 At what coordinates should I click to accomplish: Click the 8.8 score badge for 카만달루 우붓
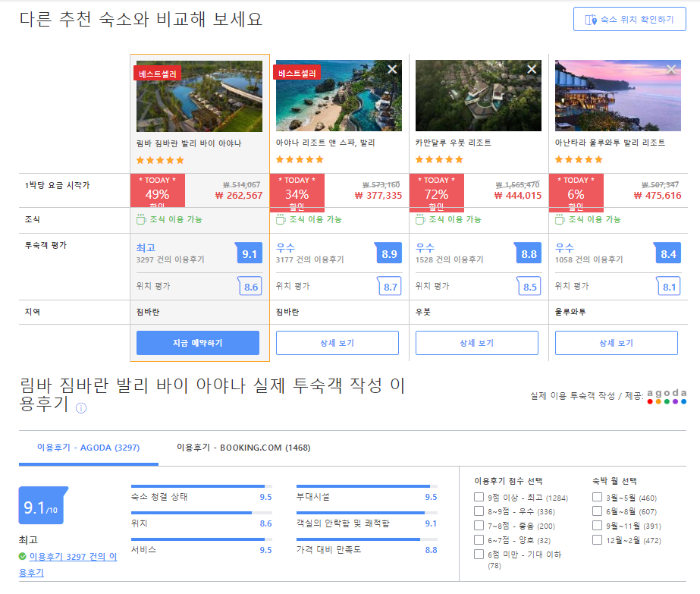coord(529,253)
